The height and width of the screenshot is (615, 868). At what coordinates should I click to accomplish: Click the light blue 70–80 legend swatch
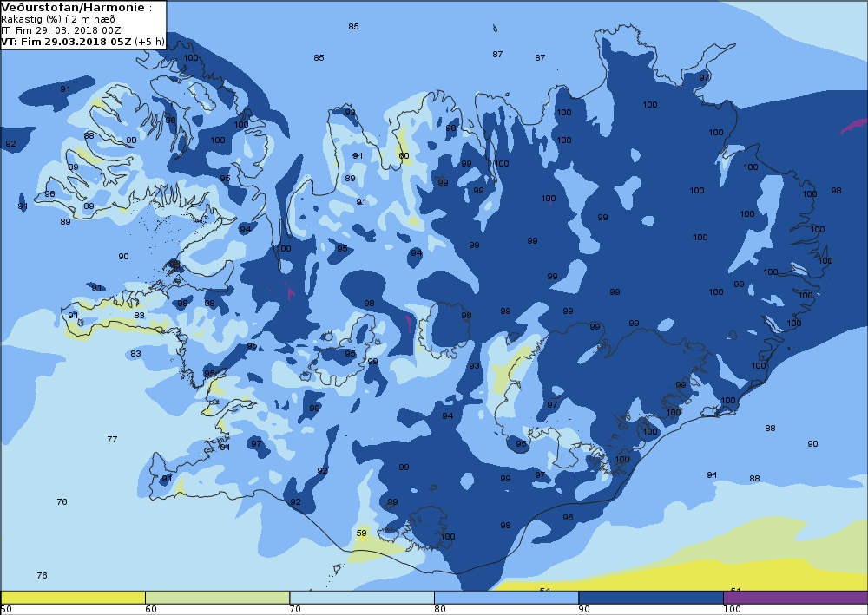(362, 598)
